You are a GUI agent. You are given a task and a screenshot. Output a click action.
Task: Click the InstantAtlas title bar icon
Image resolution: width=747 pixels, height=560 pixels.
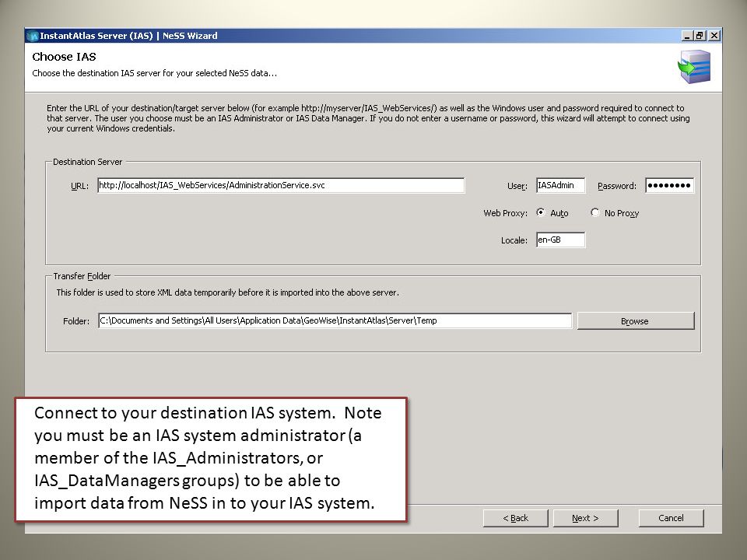click(33, 36)
